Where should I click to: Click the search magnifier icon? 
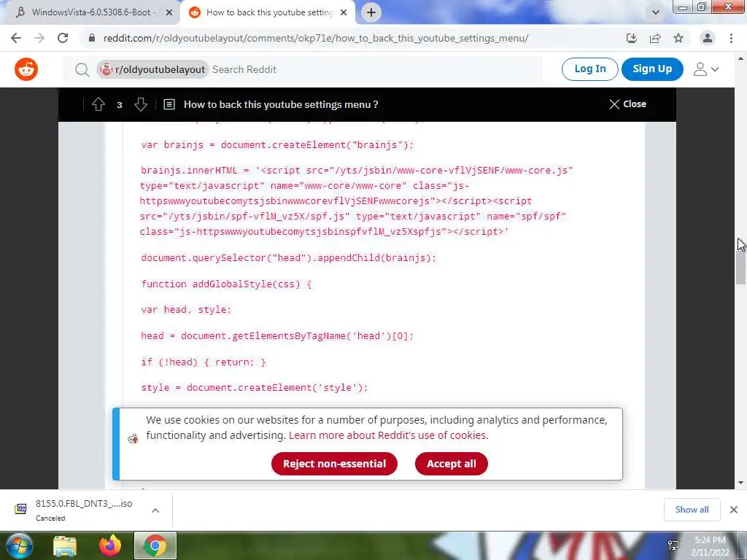82,70
